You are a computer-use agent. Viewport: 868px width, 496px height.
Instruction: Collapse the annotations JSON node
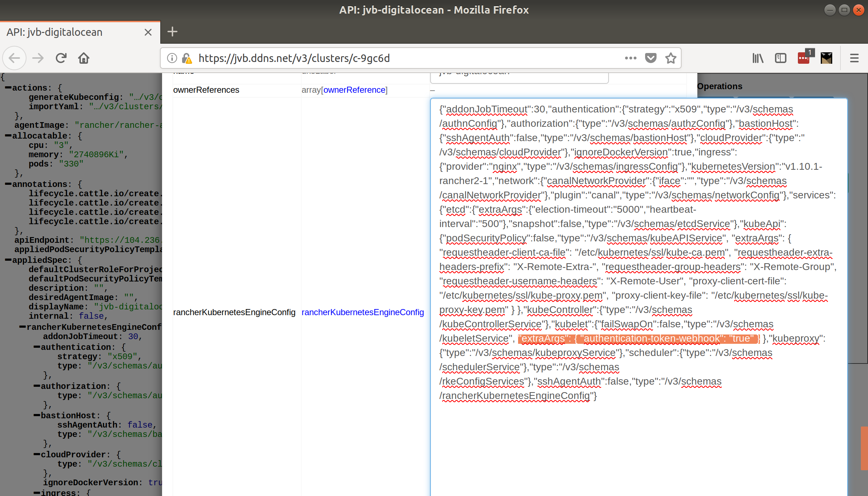pyautogui.click(x=8, y=184)
